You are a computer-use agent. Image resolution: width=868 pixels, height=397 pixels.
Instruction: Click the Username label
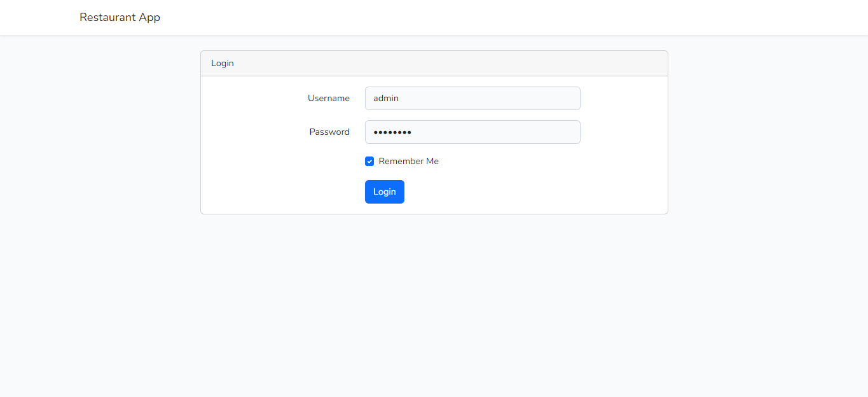point(329,98)
